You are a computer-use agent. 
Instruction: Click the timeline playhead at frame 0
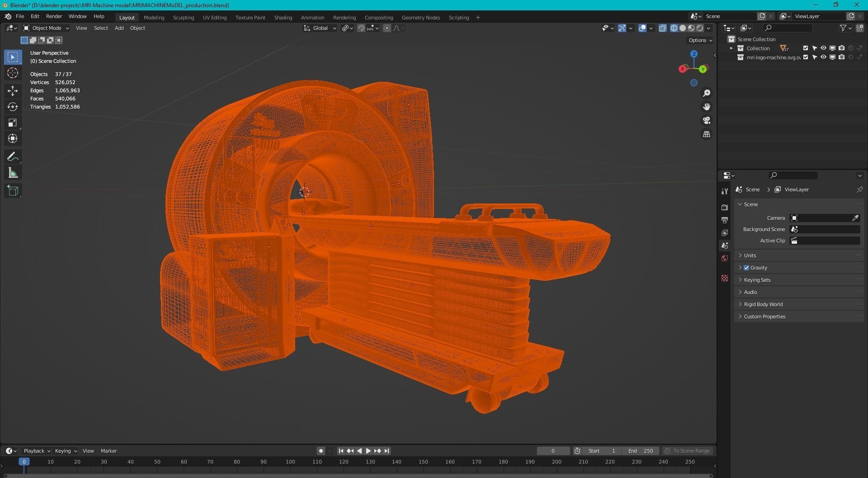point(24,462)
